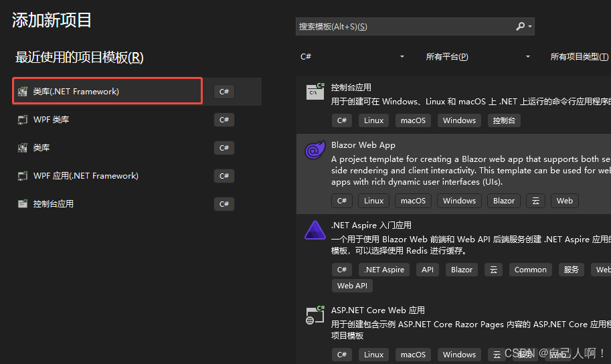611x364 pixels.
Task: Click the WPF 类库 template icon
Action: click(23, 120)
